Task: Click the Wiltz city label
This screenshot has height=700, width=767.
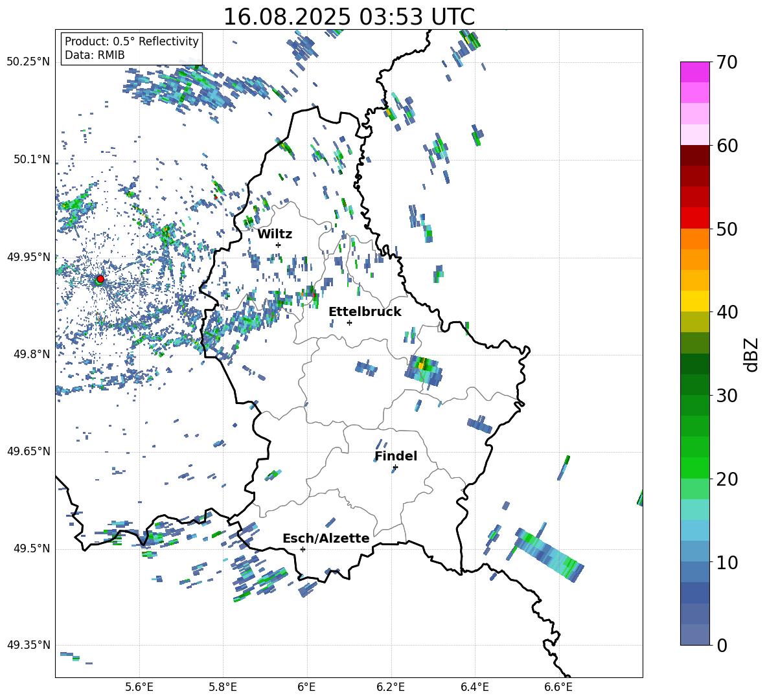Action: pos(275,234)
